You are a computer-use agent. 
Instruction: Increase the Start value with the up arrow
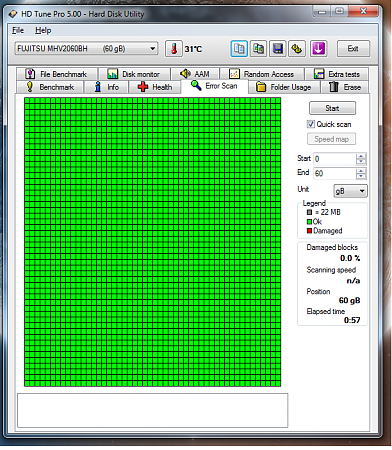pyautogui.click(x=361, y=156)
